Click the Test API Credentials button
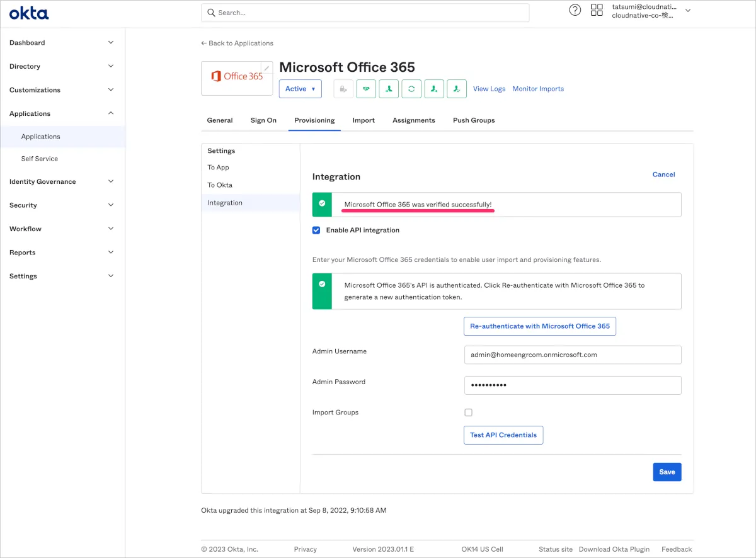756x558 pixels. tap(503, 435)
